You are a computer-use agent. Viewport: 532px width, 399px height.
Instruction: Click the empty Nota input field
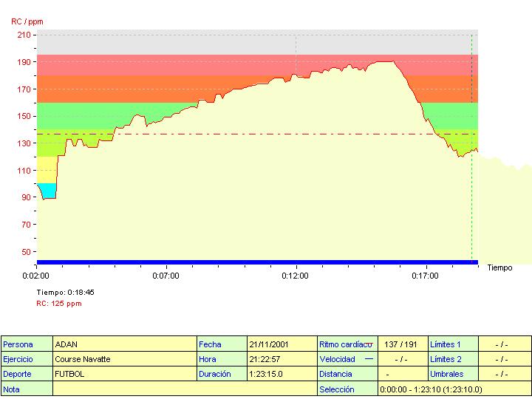click(185, 389)
